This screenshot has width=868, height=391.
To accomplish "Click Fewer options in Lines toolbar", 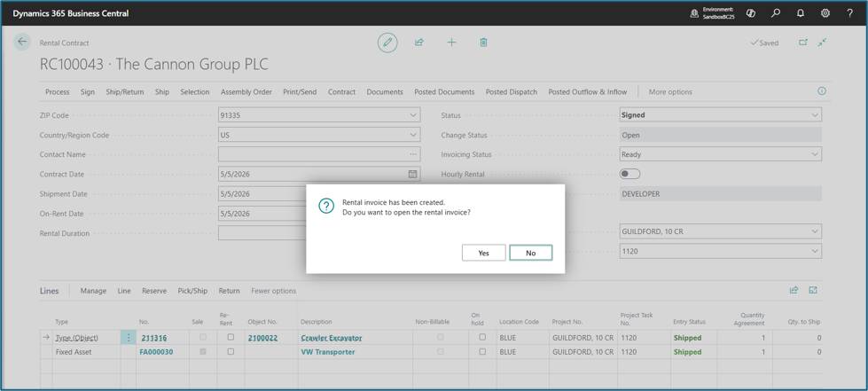I will [x=273, y=291].
